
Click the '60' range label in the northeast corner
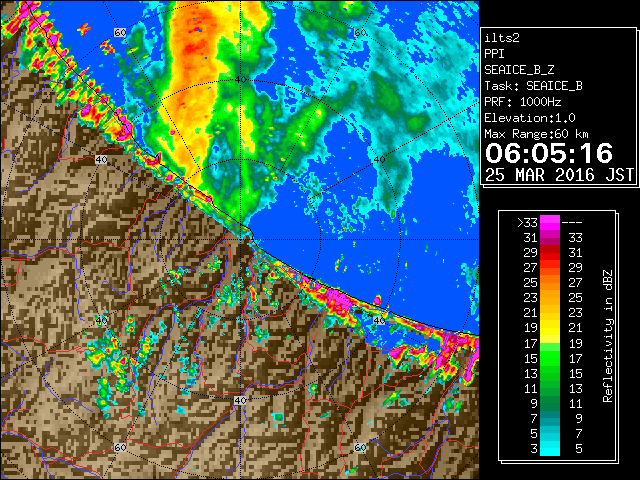[x=360, y=33]
